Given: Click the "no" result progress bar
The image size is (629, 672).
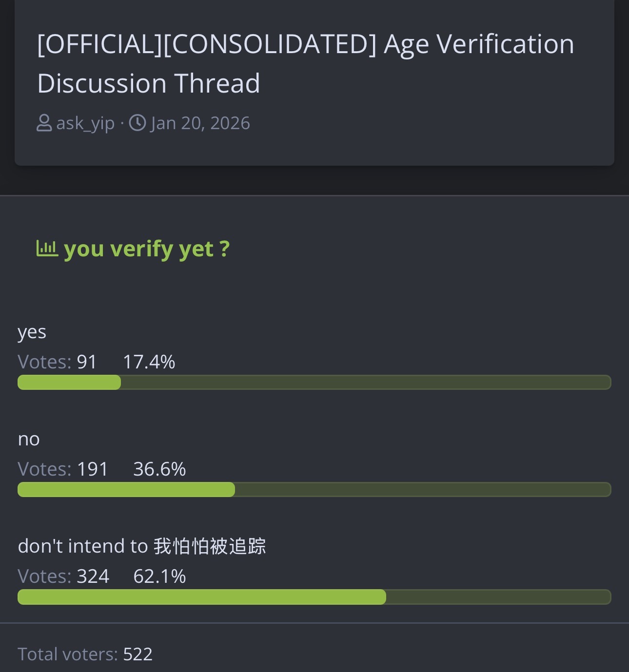Looking at the screenshot, I should [x=314, y=490].
